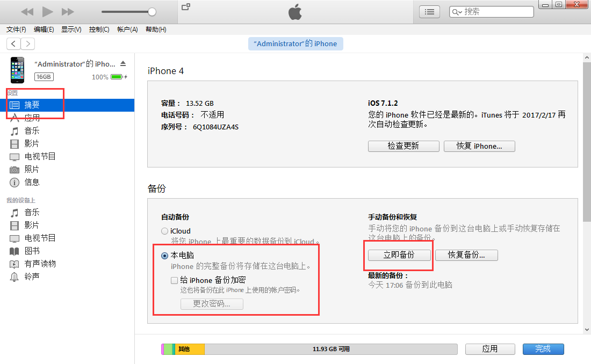Screen dimensions: 591x364
Task: Open 电视节目 under 我的设备上
Action: point(67,238)
